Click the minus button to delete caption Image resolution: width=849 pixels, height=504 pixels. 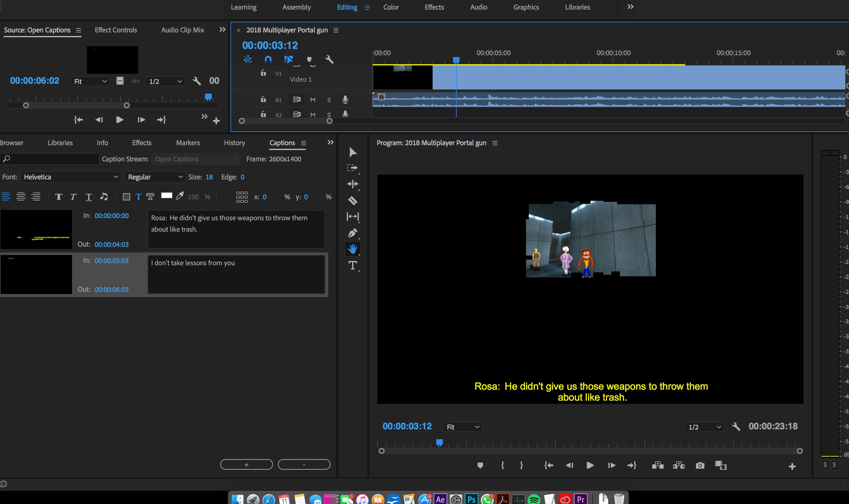[304, 465]
